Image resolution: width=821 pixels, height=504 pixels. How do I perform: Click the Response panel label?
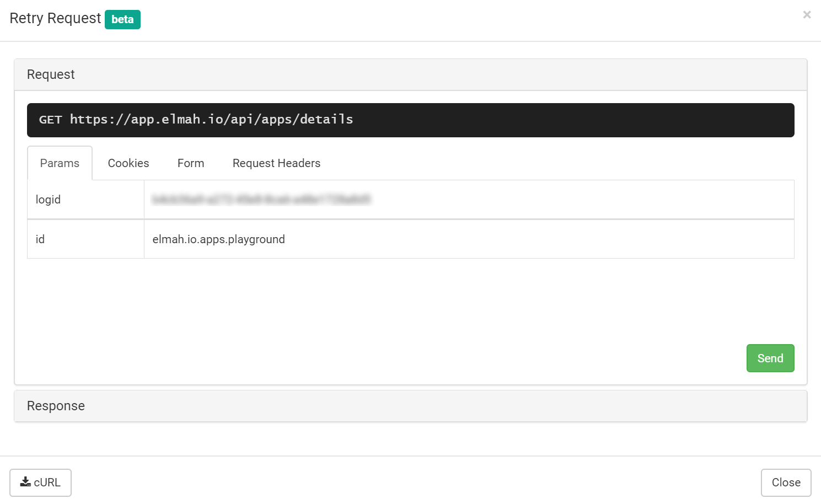click(x=56, y=406)
